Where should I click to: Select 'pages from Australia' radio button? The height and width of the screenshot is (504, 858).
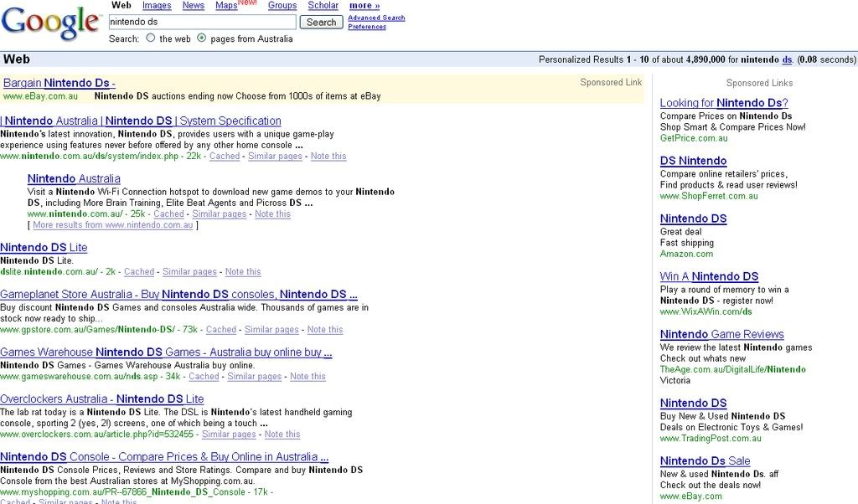click(201, 39)
